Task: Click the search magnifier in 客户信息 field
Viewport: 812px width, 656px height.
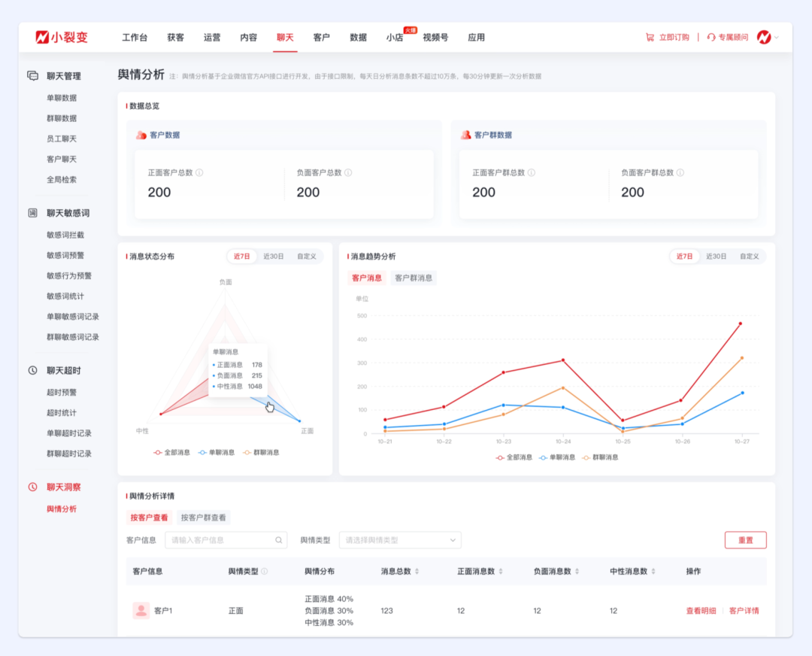Action: coord(278,540)
